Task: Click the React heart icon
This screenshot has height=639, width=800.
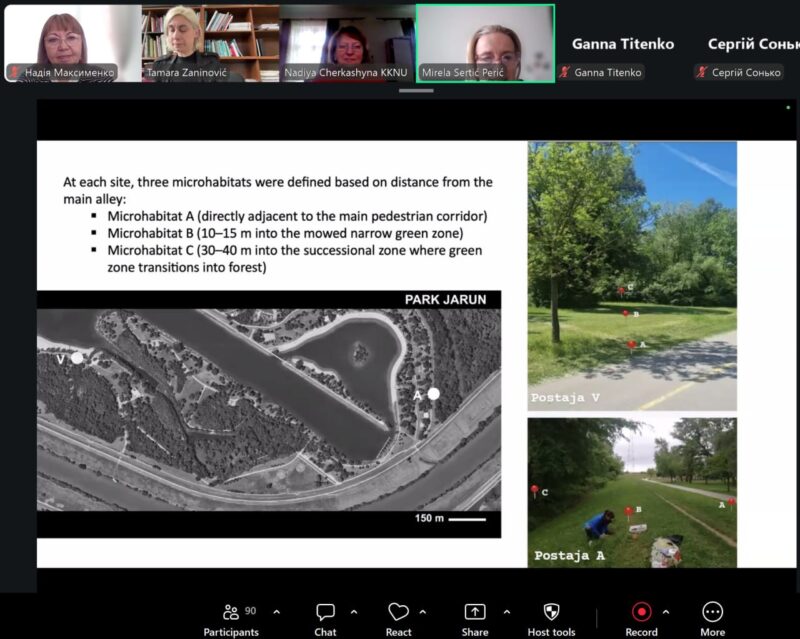Action: [x=398, y=613]
